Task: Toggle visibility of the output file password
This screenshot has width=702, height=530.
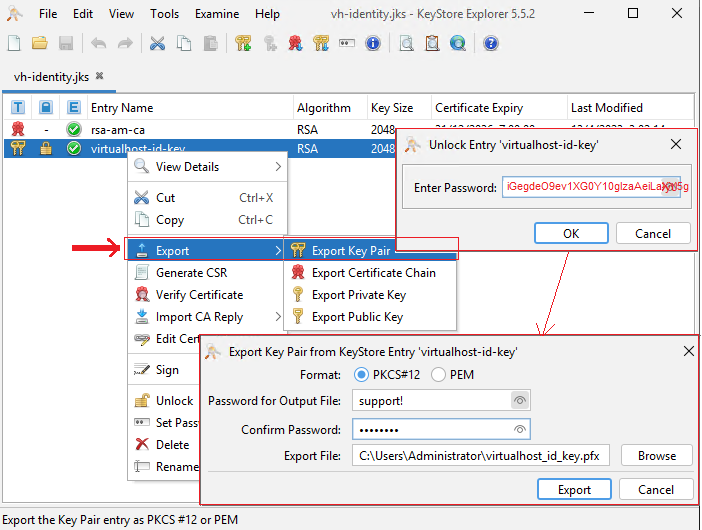Action: [519, 401]
